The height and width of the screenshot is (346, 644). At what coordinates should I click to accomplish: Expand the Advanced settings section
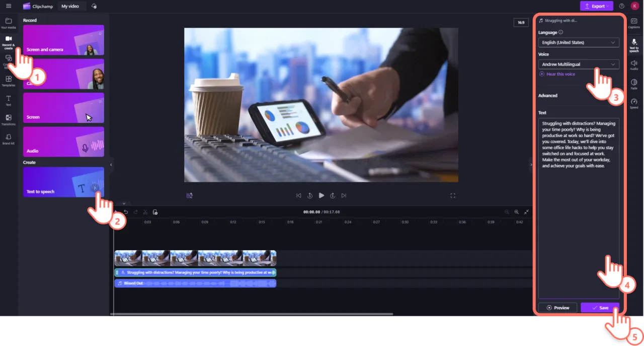pos(548,96)
